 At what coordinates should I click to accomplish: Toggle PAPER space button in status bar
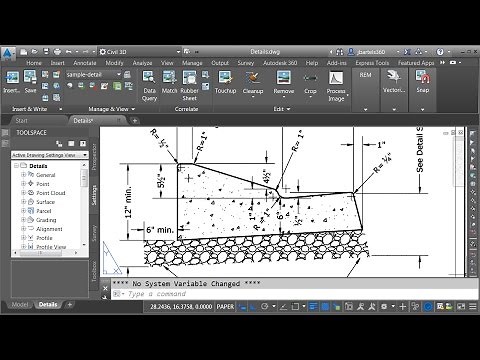click(225, 306)
